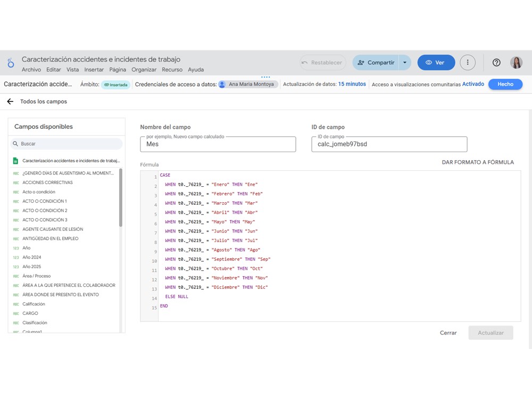Open the Archivo menu
532x399 pixels.
pyautogui.click(x=31, y=70)
